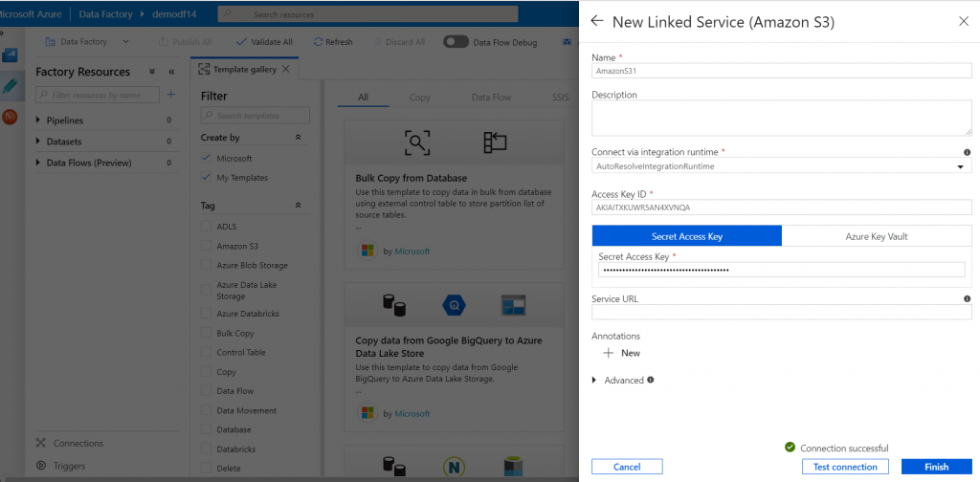Click the Description text area
Image resolution: width=980 pixels, height=482 pixels.
click(781, 118)
